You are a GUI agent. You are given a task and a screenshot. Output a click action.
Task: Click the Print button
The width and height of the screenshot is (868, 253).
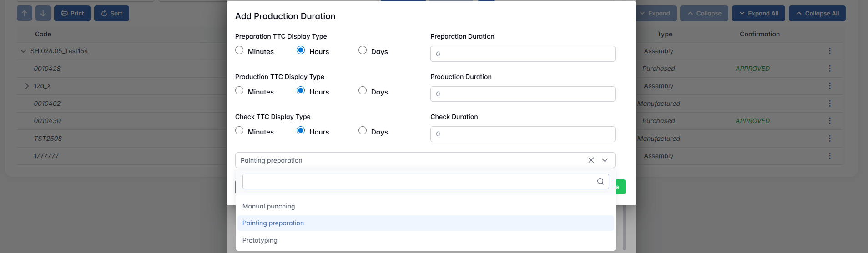click(72, 13)
